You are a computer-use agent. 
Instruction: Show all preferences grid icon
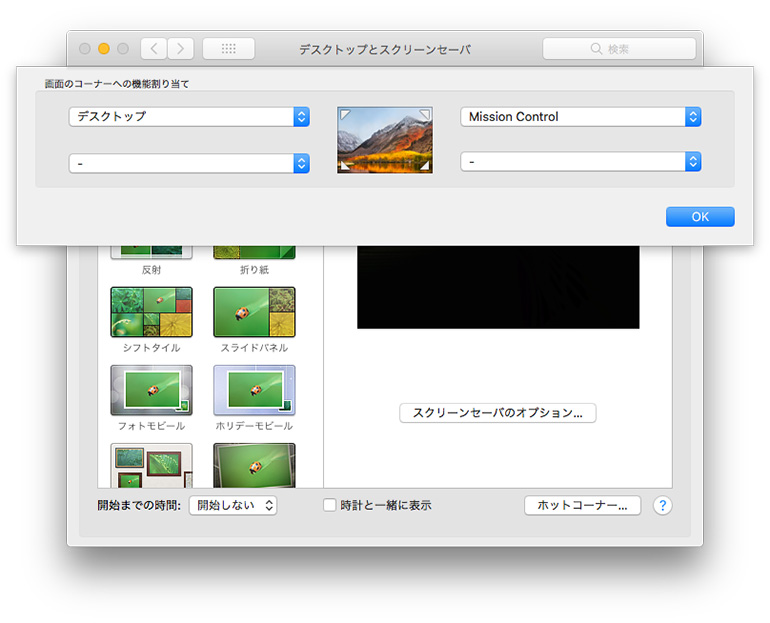[228, 48]
